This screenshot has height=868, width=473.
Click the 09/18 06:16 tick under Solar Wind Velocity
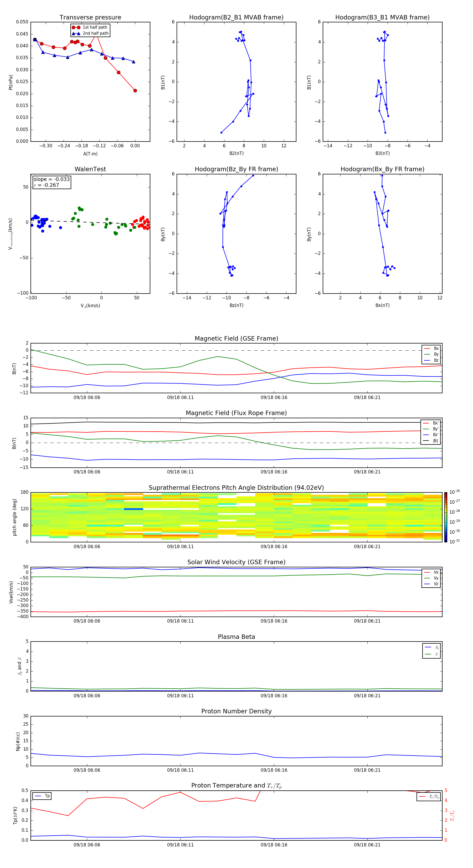click(274, 621)
